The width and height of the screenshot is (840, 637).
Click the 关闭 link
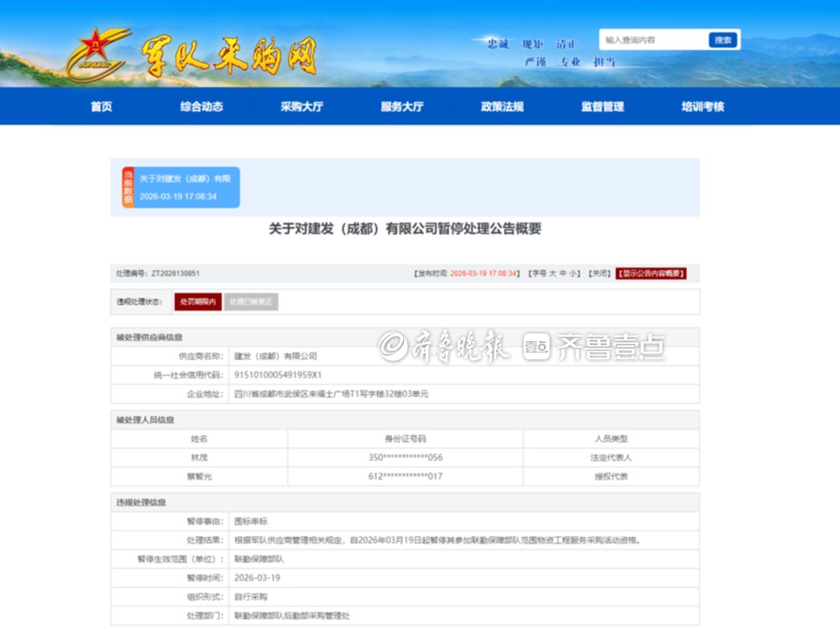(x=599, y=273)
